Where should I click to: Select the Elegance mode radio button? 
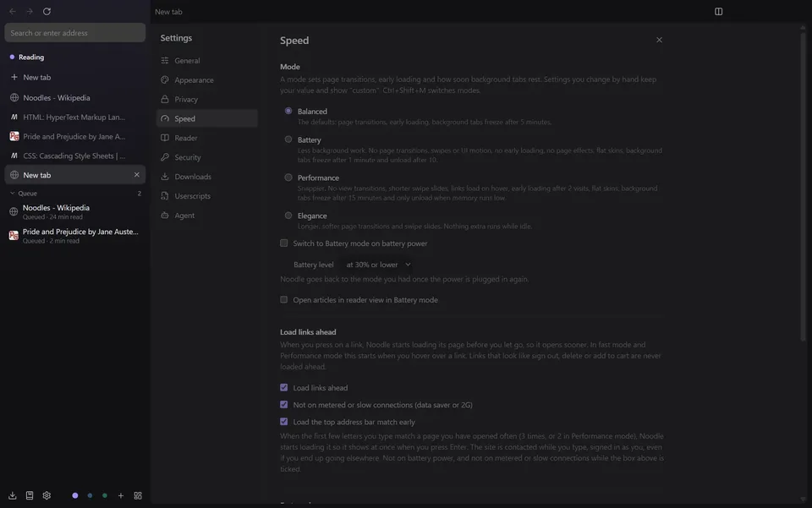point(288,216)
